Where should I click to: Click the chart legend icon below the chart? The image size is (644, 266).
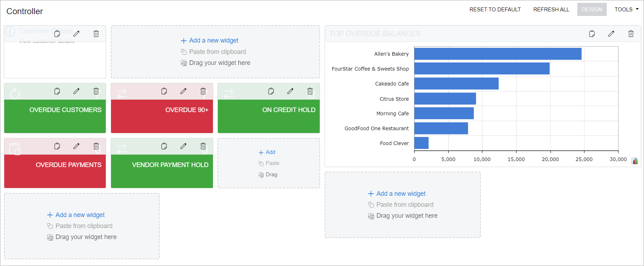635,161
